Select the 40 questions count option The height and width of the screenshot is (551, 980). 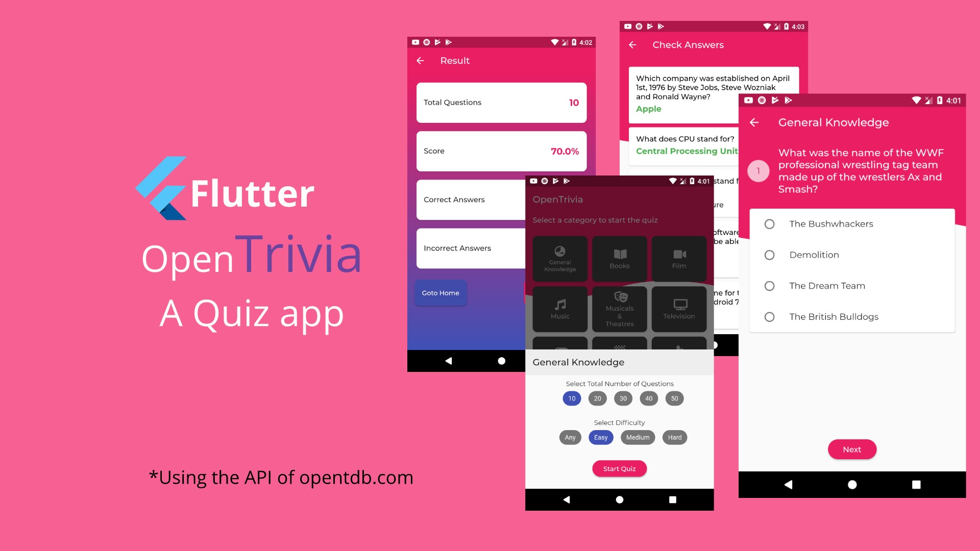[648, 397]
